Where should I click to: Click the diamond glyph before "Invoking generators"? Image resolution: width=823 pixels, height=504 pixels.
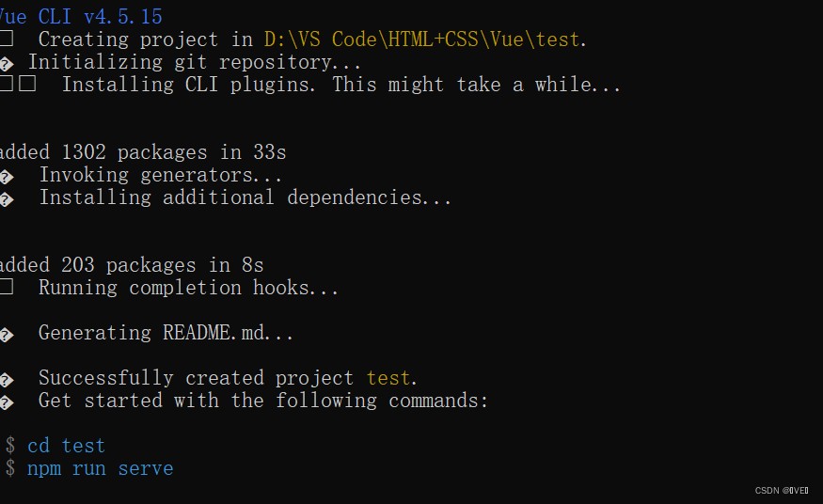[x=7, y=176]
